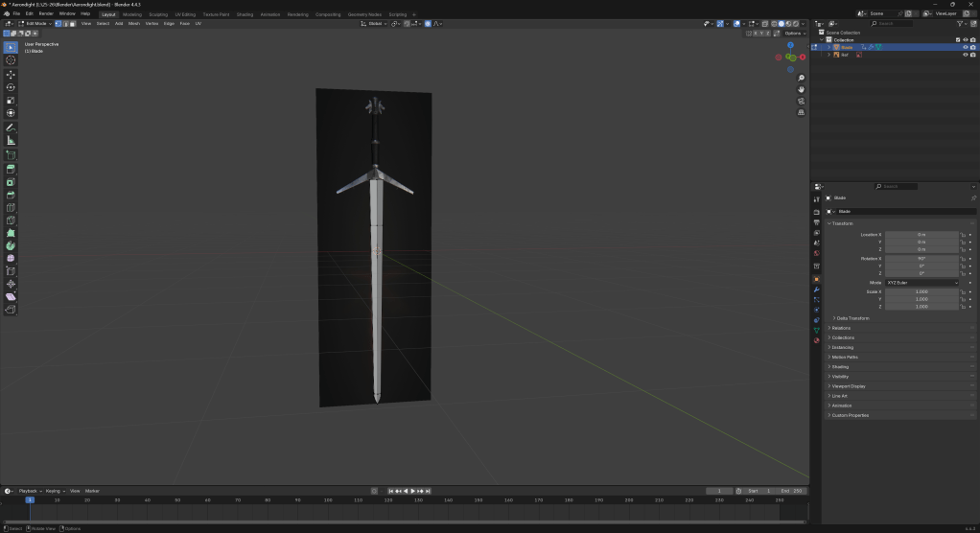Open the Mesh menu in viewport header

coord(134,23)
